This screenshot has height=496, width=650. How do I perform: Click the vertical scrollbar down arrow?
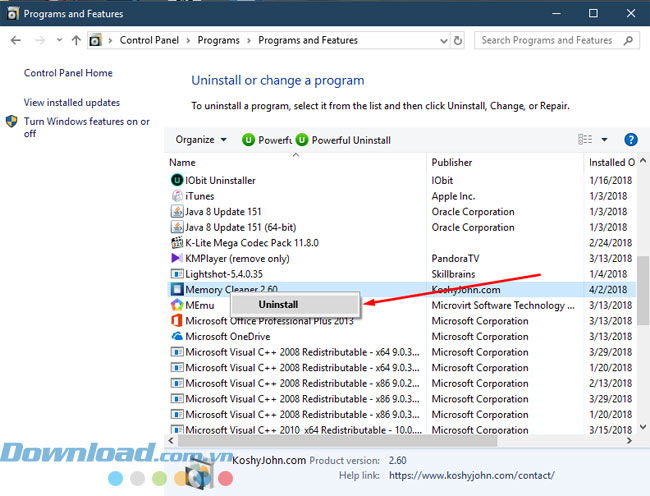[643, 426]
